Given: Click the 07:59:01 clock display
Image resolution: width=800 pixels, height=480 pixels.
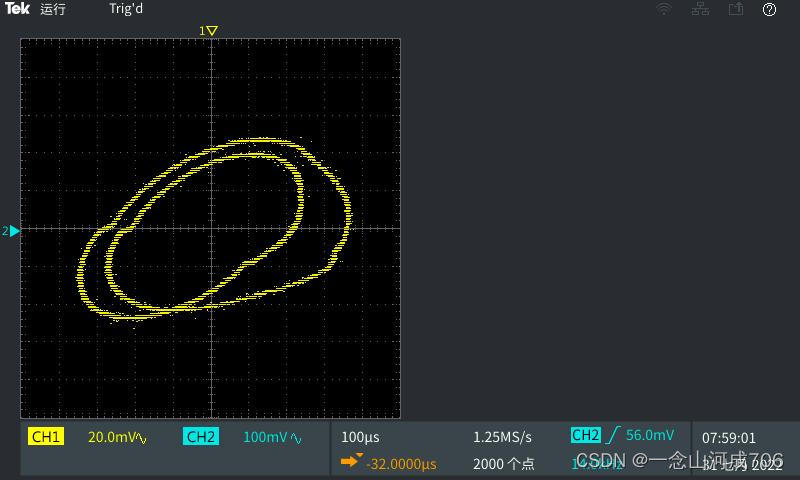Looking at the screenshot, I should click(729, 438).
